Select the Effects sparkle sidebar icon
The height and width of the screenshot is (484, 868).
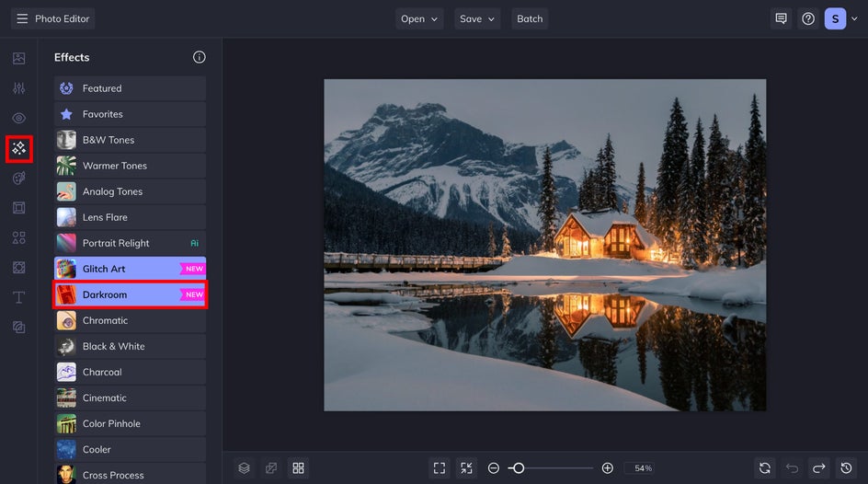click(x=18, y=148)
